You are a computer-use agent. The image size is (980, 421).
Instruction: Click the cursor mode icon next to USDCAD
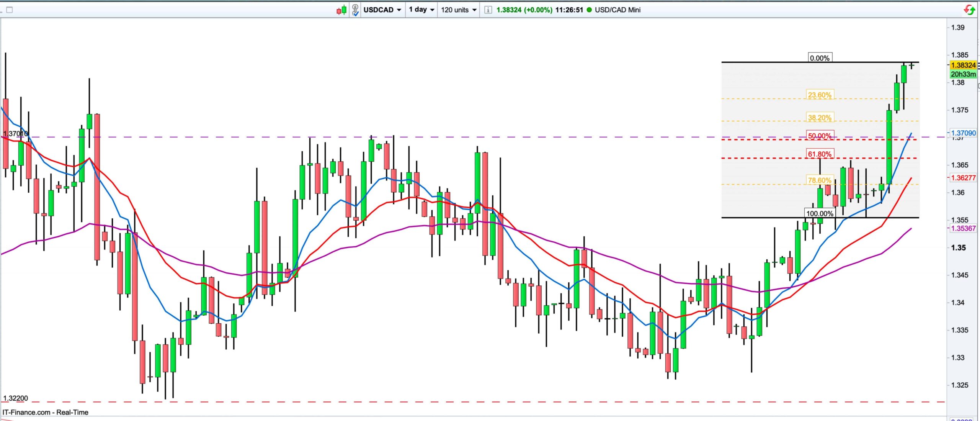coord(355,10)
